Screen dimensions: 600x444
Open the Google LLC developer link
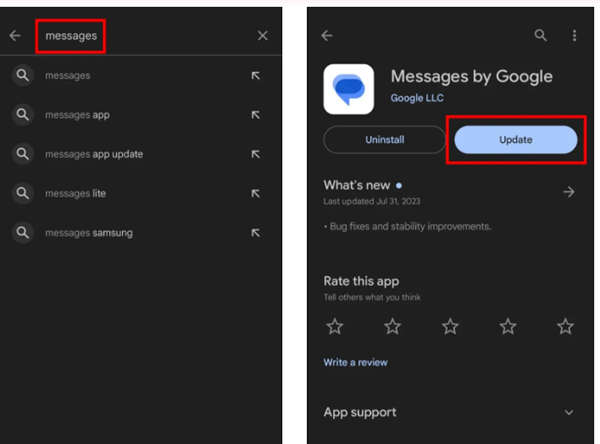click(x=417, y=98)
